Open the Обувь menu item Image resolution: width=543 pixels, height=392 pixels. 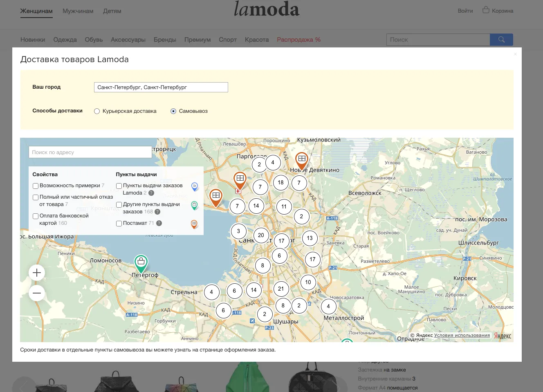click(x=94, y=40)
